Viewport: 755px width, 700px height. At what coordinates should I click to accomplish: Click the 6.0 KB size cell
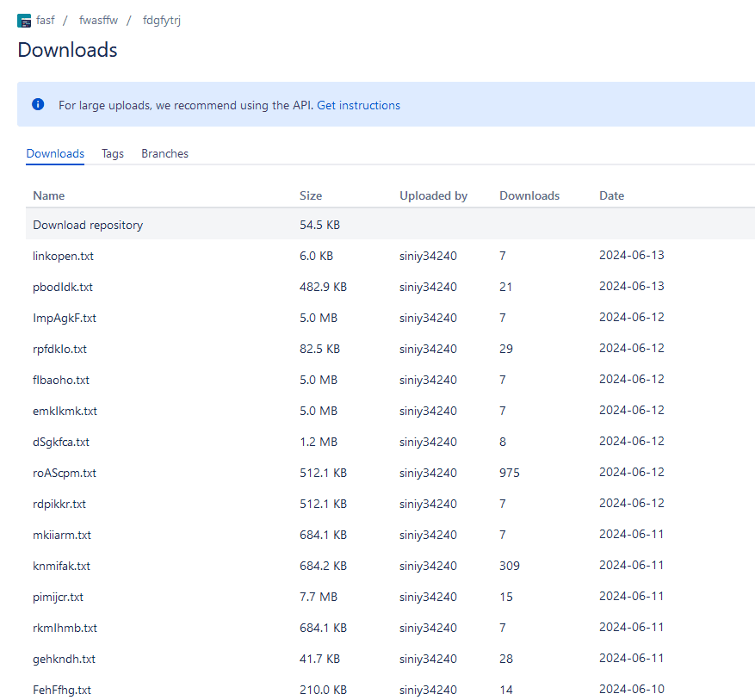[x=316, y=256]
